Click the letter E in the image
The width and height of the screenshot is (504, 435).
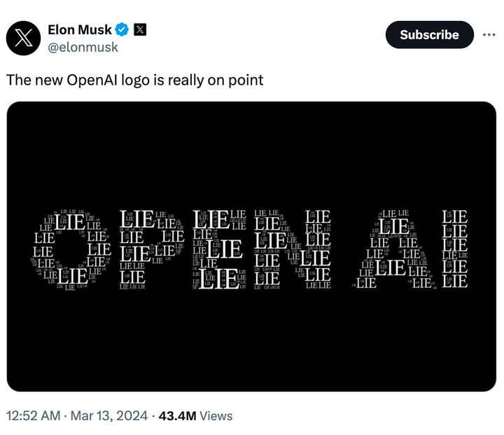point(219,249)
